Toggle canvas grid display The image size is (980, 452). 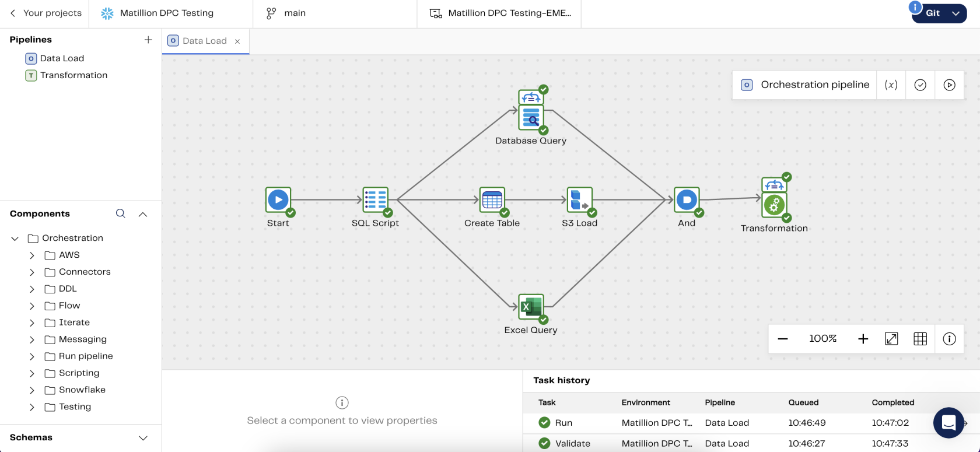pyautogui.click(x=920, y=339)
